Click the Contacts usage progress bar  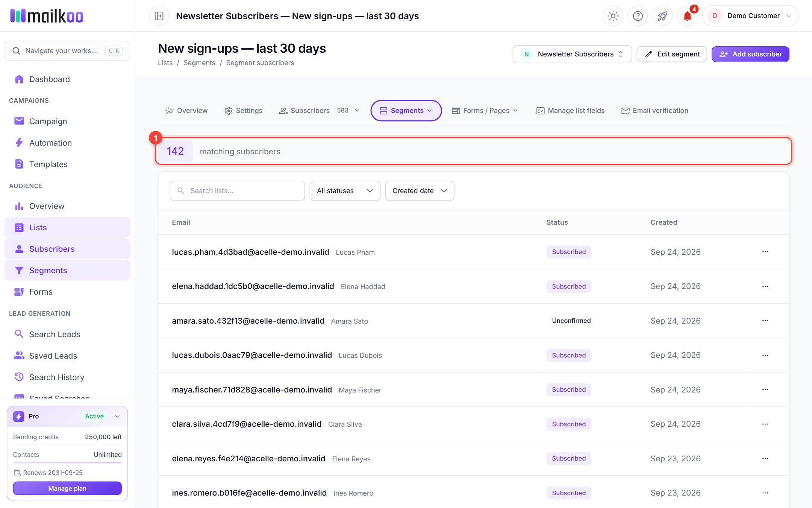67,462
